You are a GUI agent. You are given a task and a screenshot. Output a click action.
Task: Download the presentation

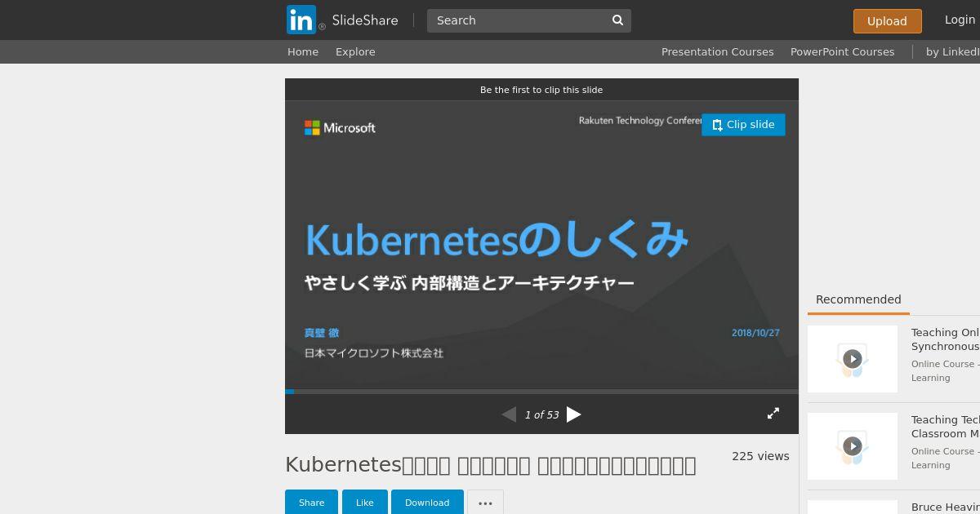[x=427, y=503]
